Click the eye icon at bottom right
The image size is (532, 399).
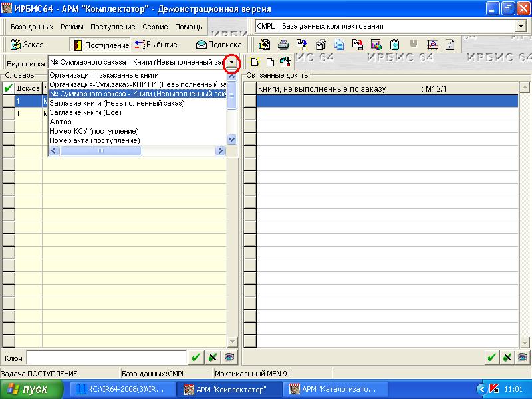[x=523, y=357]
